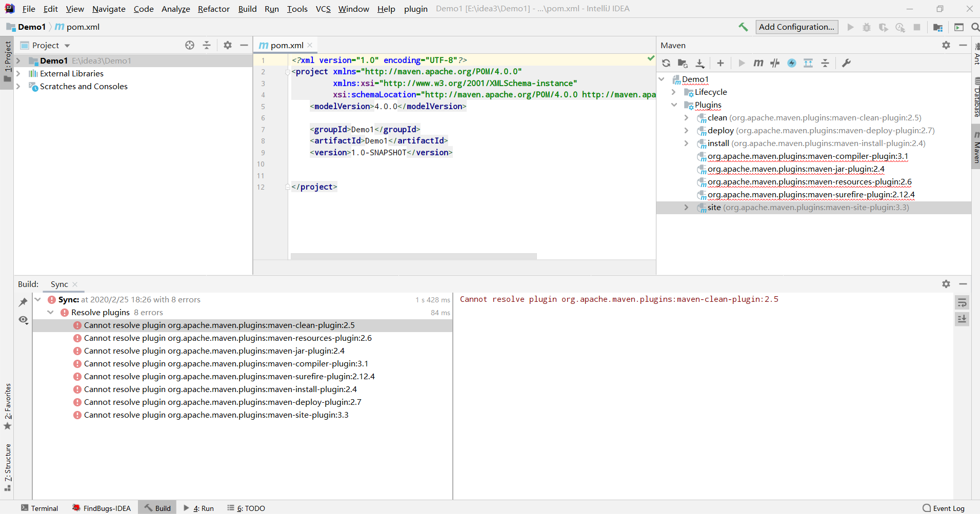The width and height of the screenshot is (980, 514).
Task: Click the Demo1 breadcrumb
Action: pos(26,27)
